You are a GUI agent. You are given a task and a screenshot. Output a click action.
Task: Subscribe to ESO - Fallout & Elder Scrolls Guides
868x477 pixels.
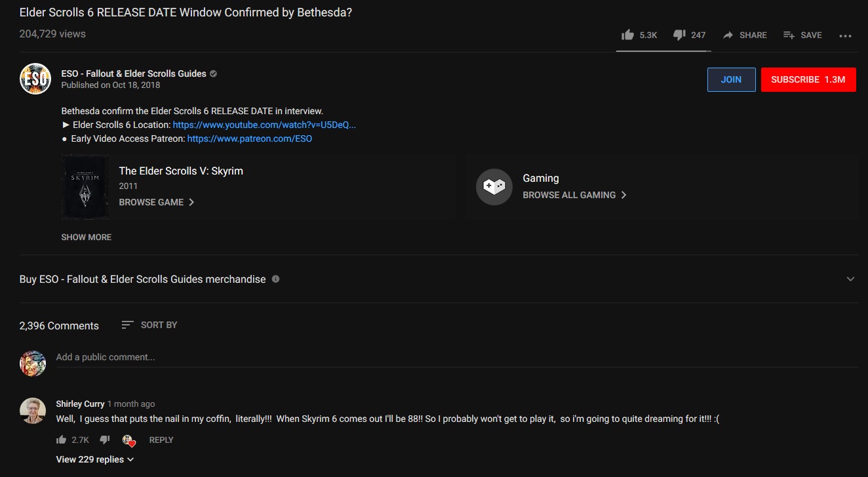808,79
